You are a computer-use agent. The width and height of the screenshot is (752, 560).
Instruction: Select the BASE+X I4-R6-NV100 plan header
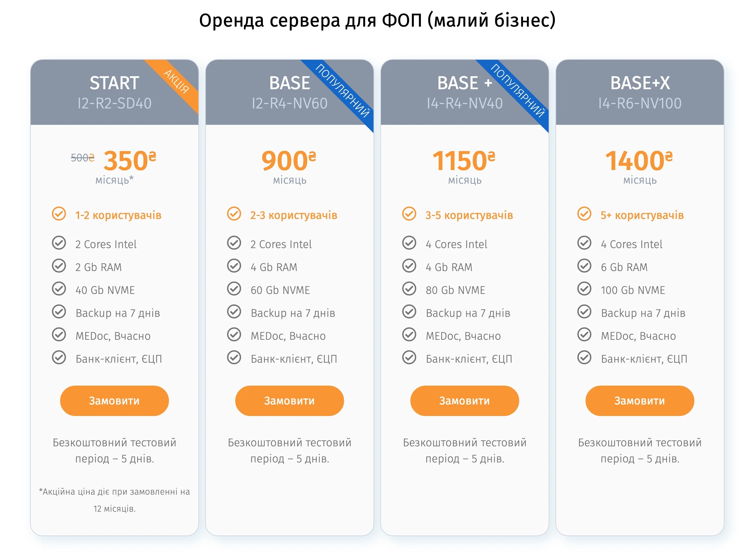[x=639, y=92]
